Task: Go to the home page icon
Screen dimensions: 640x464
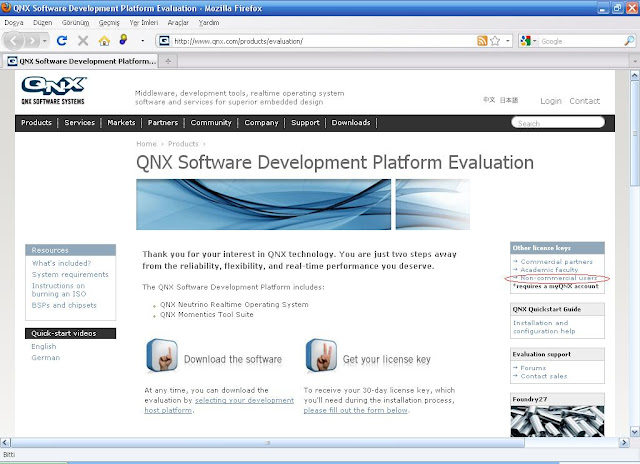Action: click(104, 40)
